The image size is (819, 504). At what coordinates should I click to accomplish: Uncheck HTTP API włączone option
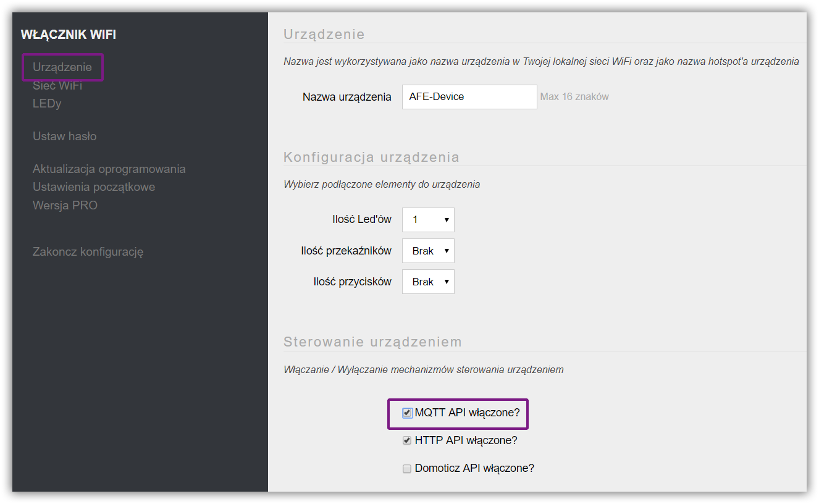click(407, 441)
